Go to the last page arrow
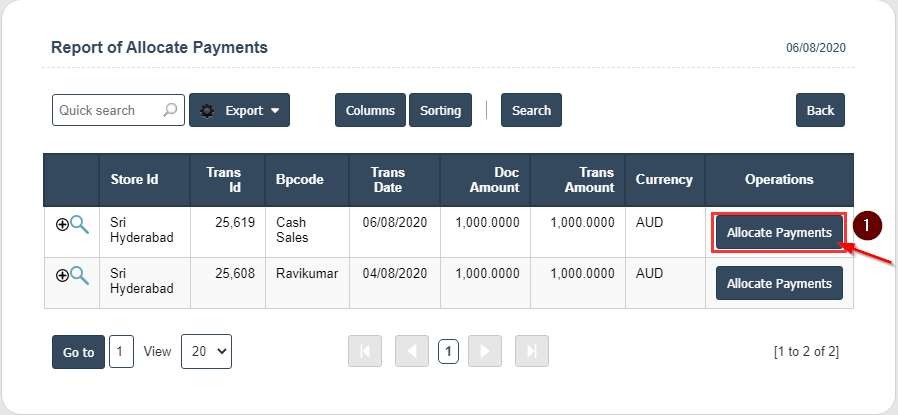 [x=531, y=351]
